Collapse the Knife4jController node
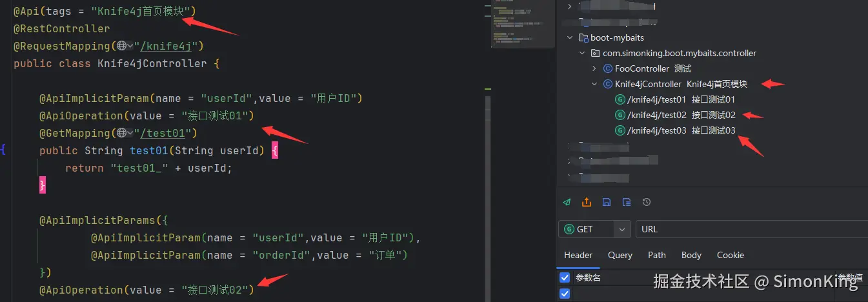The image size is (868, 302). 594,84
